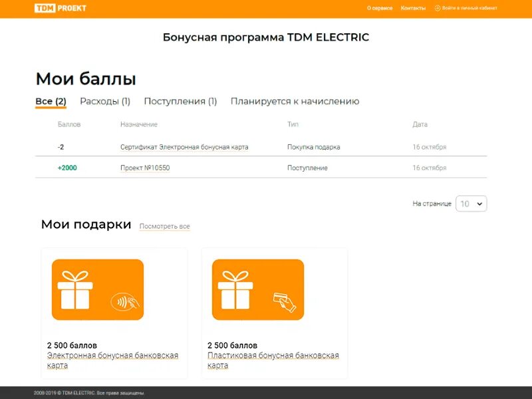Viewport: 532px width, 399px height.
Task: Click the 'Тип' column header
Action: click(x=293, y=124)
